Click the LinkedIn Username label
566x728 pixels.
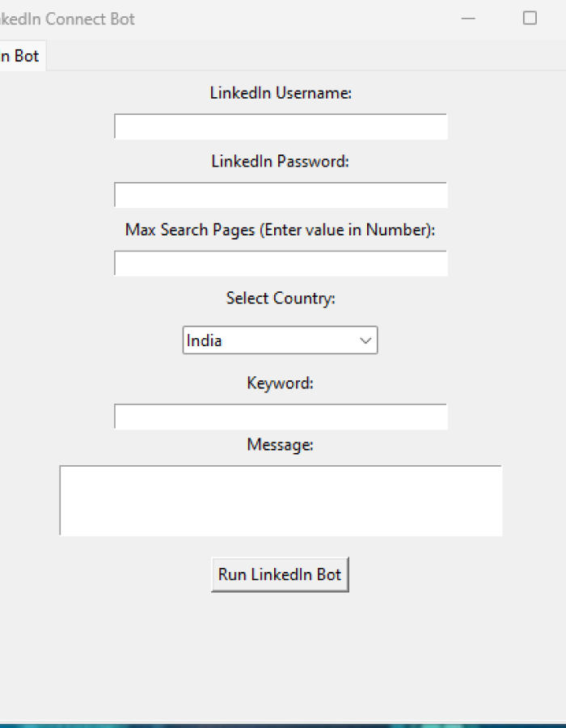280,93
